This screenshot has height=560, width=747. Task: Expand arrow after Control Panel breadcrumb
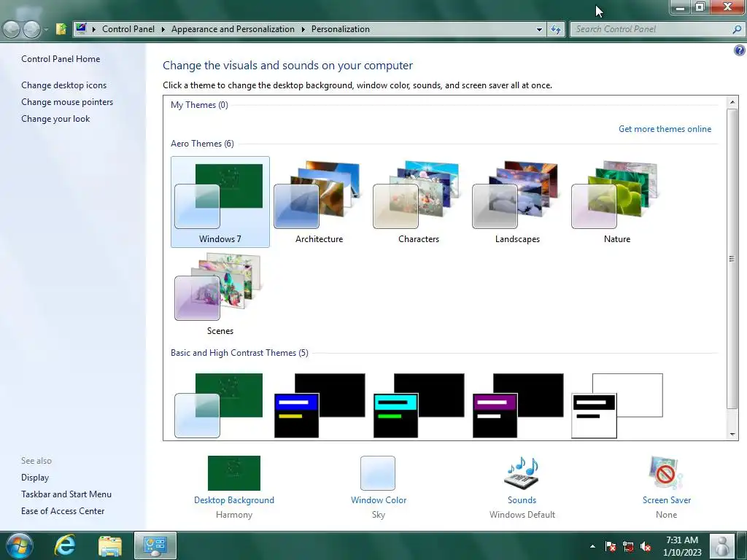coord(163,29)
